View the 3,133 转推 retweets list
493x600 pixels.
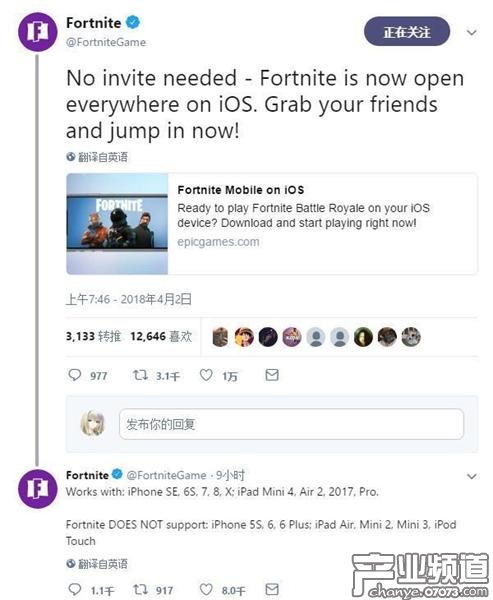point(93,336)
